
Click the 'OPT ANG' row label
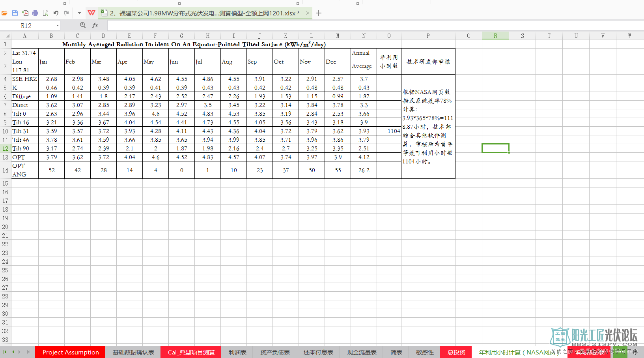point(24,170)
